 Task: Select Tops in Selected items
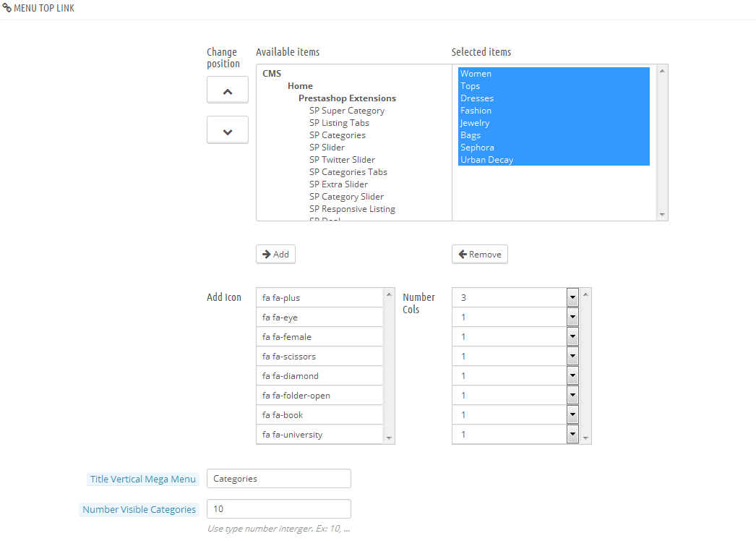[554, 86]
